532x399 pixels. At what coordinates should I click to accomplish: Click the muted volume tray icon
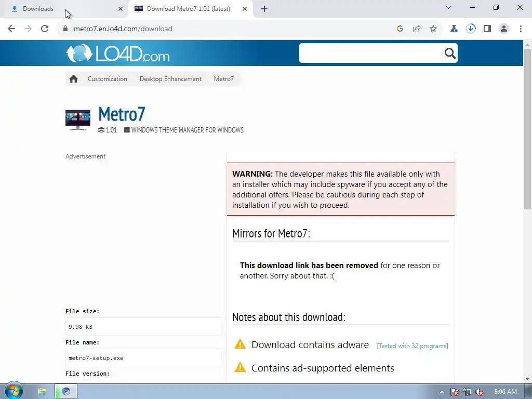(480, 392)
